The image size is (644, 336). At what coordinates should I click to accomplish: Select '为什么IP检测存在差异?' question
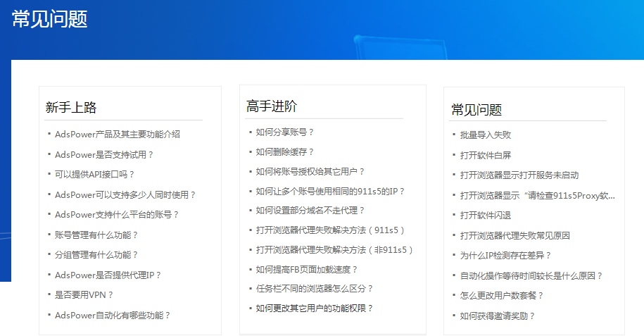click(505, 256)
